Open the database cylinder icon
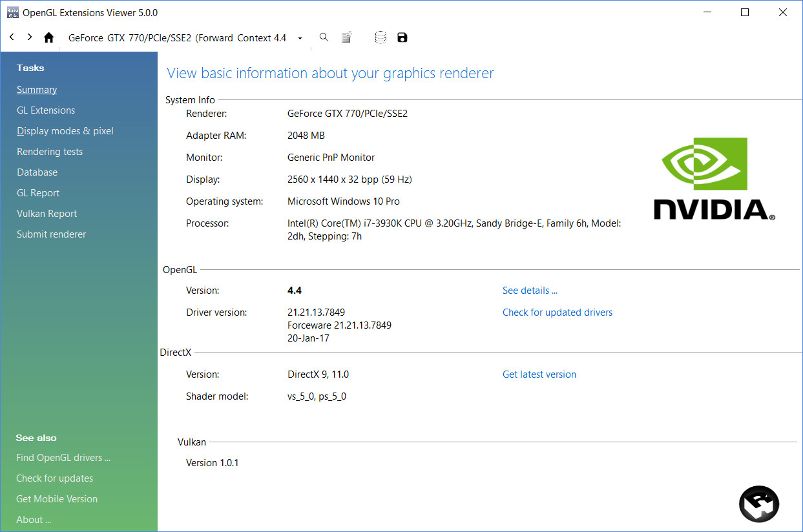Screen dimensions: 803x532 point(381,37)
